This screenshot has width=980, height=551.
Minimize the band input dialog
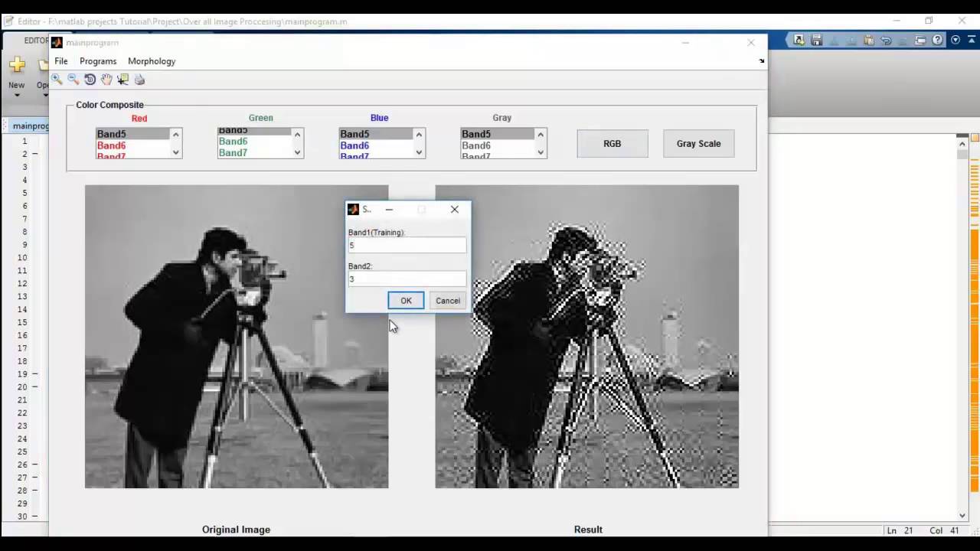[389, 209]
